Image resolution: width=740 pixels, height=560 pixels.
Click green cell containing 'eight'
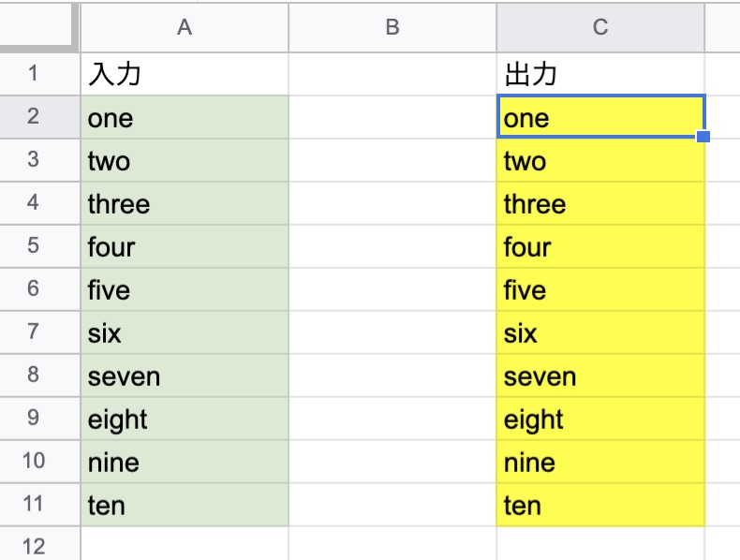(x=185, y=419)
